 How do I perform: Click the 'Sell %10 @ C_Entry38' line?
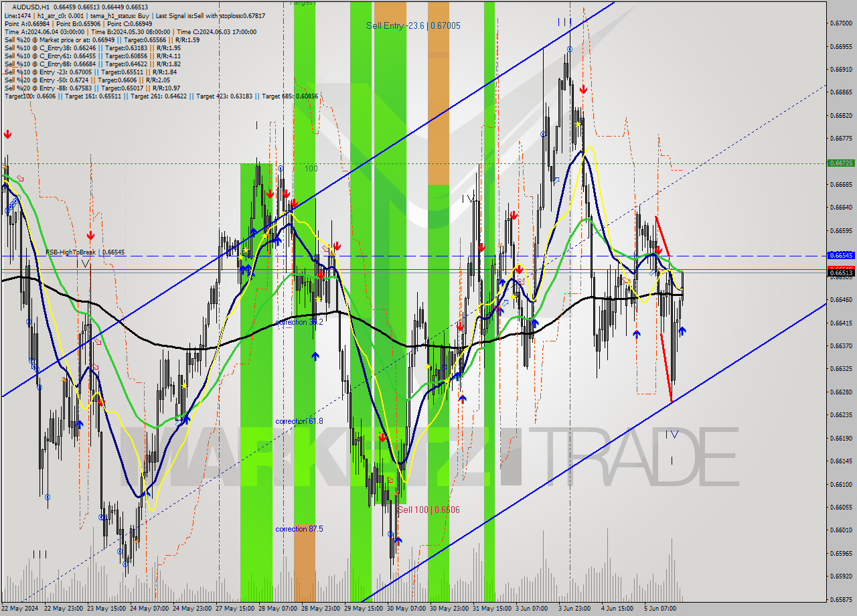coord(92,48)
